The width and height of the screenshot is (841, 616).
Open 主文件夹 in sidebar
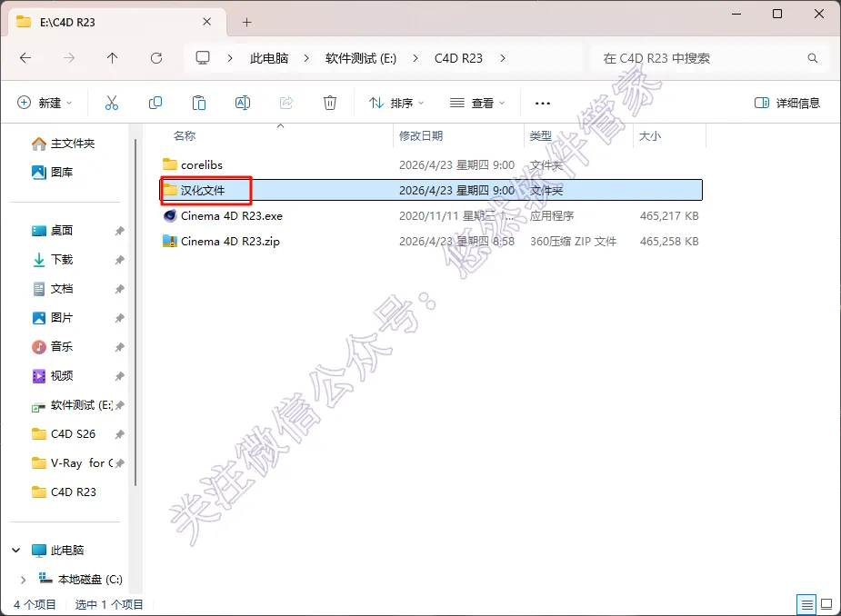click(x=64, y=144)
